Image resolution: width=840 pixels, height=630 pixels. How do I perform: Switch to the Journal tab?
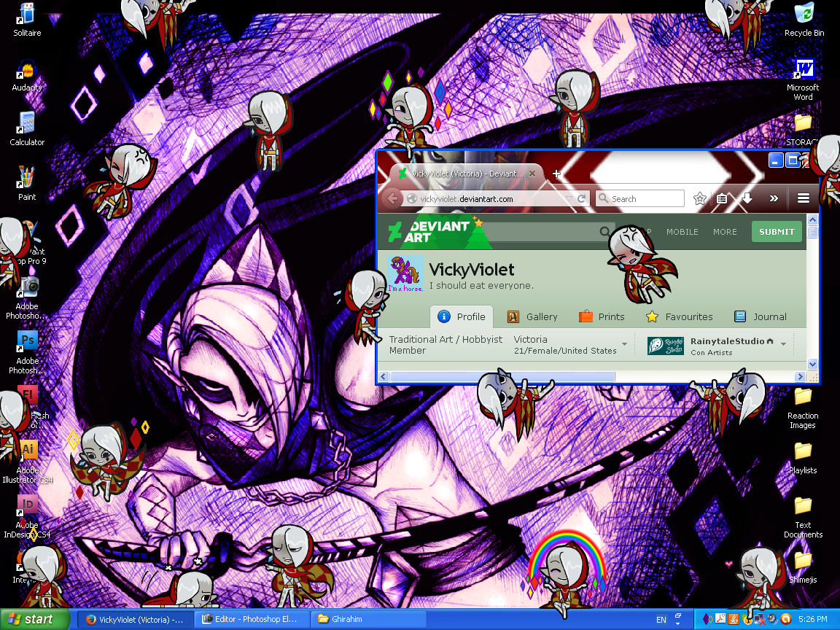click(761, 316)
